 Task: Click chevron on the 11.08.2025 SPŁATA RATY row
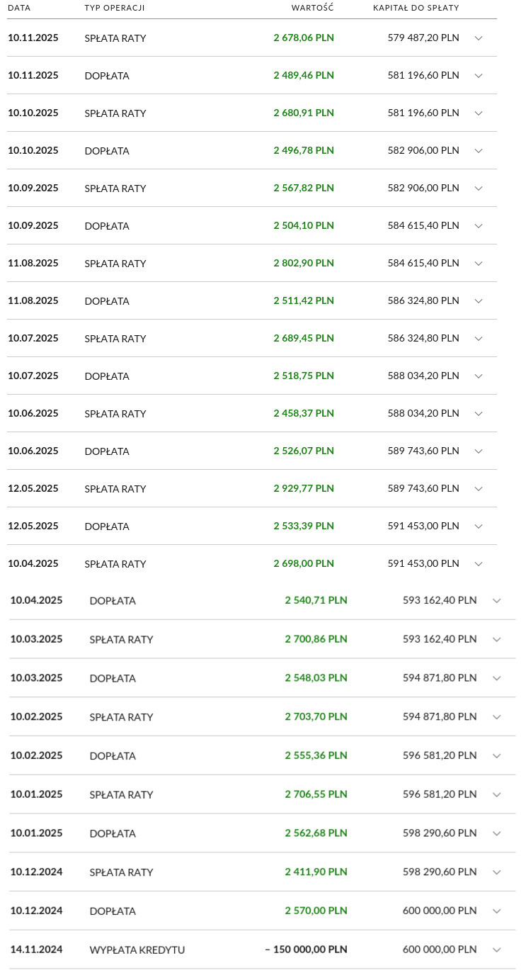click(478, 264)
